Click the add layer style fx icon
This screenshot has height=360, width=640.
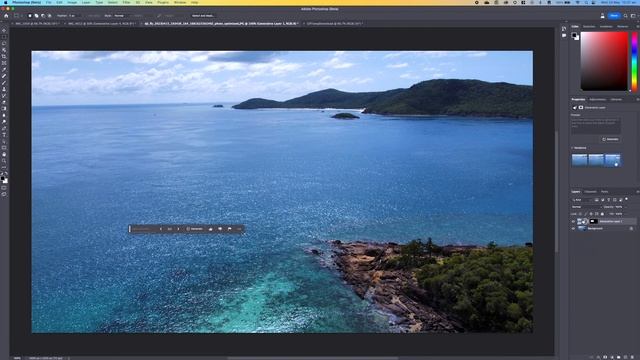click(x=598, y=357)
